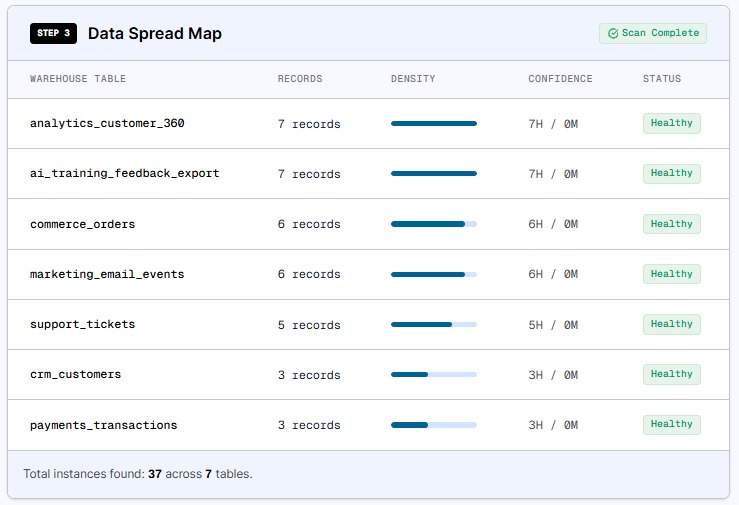The width and height of the screenshot is (739, 505).
Task: Click the Scan Complete checkmark icon
Action: pos(613,33)
